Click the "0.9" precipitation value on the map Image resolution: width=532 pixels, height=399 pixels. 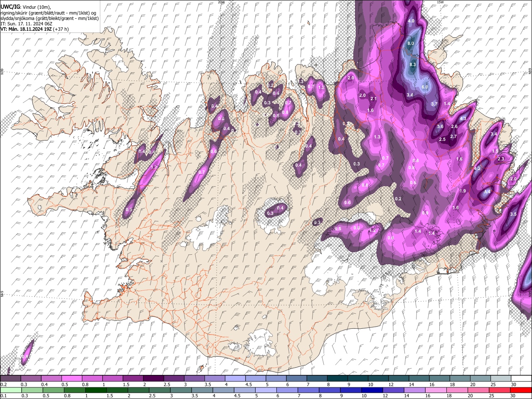click(x=425, y=213)
